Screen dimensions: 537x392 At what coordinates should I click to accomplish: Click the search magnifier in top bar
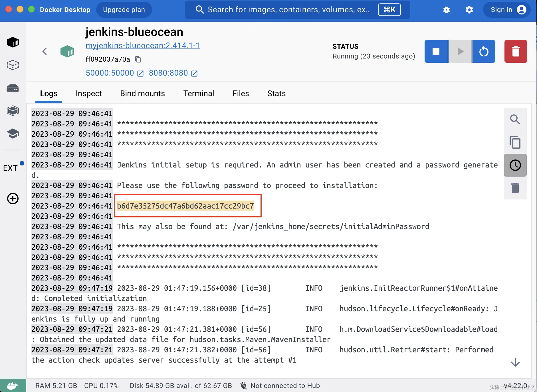200,10
